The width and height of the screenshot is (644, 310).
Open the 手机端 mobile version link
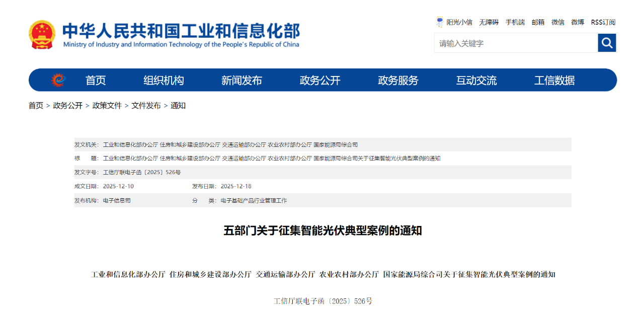pos(515,22)
